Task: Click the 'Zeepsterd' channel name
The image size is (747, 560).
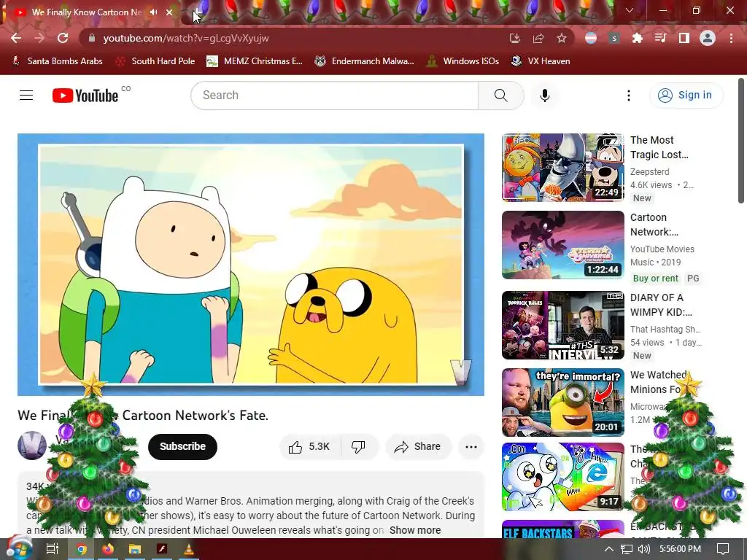Action: point(650,172)
